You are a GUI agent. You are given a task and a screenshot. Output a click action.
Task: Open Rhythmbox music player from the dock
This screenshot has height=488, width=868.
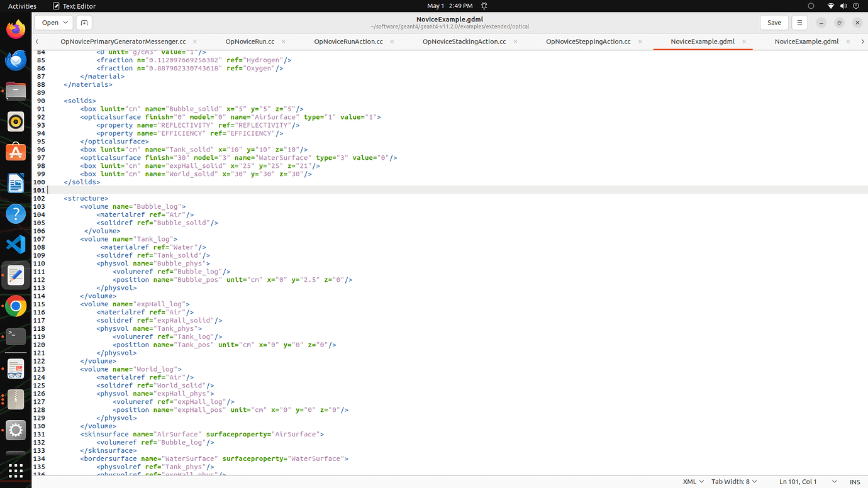click(x=16, y=121)
